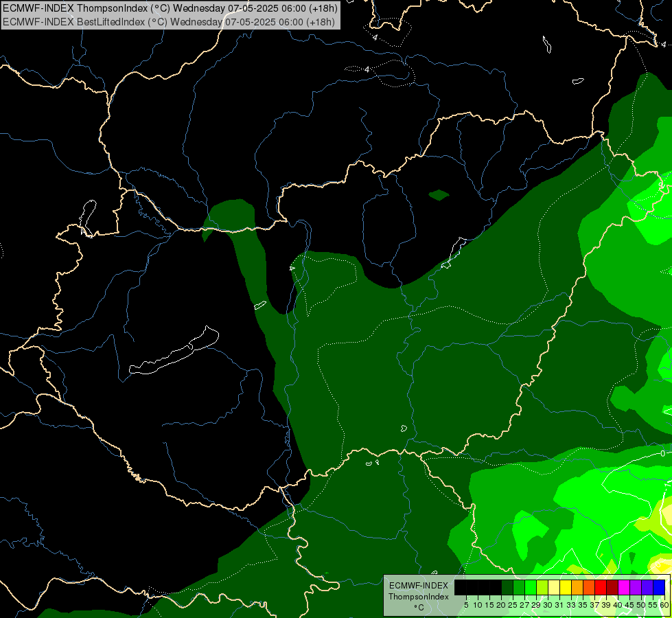This screenshot has height=618, width=672.
Task: Click the legend title ECMWF-INDEX
Action: click(419, 586)
